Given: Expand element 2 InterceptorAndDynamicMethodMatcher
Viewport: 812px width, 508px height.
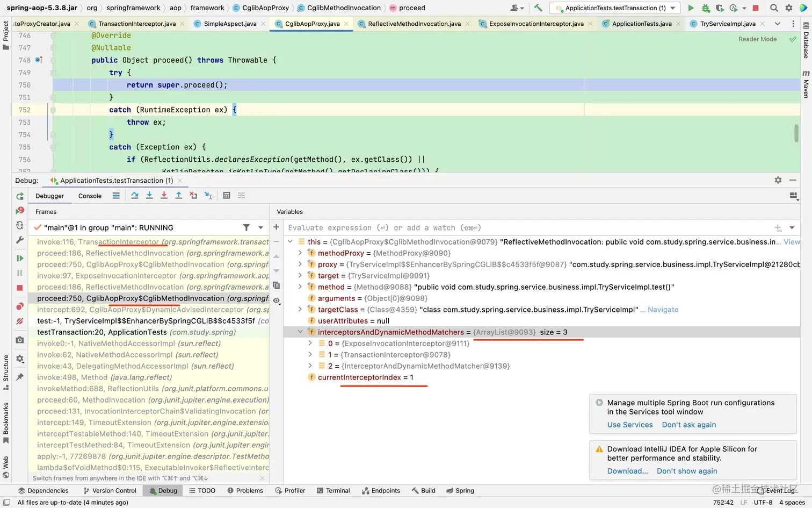Looking at the screenshot, I should (310, 366).
